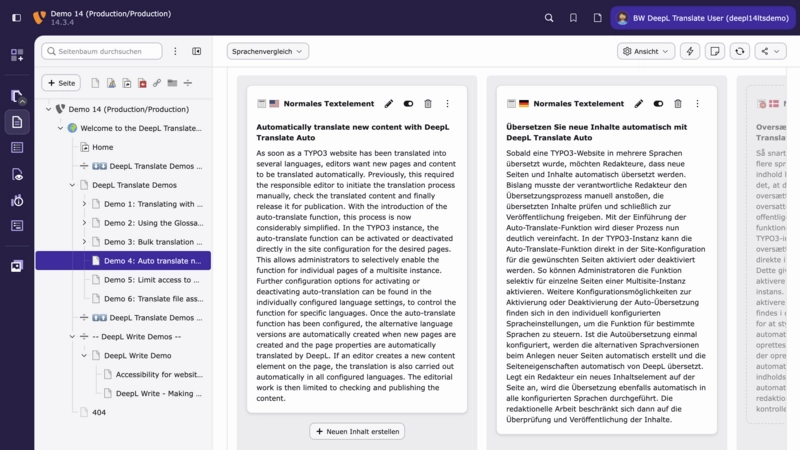This screenshot has height=450, width=800.
Task: Toggle the module menu sidebar collapse icon
Action: pyautogui.click(x=16, y=18)
